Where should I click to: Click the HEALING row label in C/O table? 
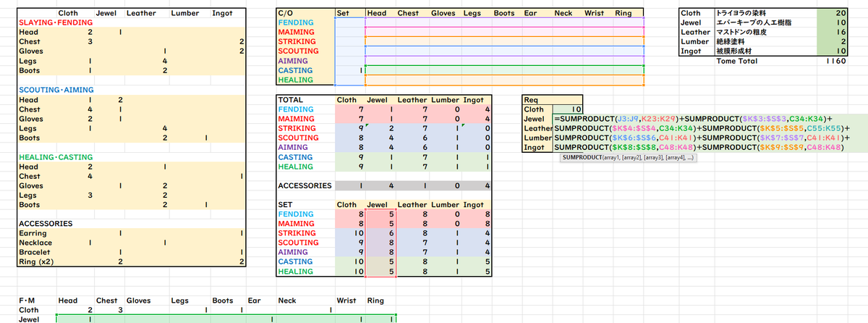[x=295, y=80]
